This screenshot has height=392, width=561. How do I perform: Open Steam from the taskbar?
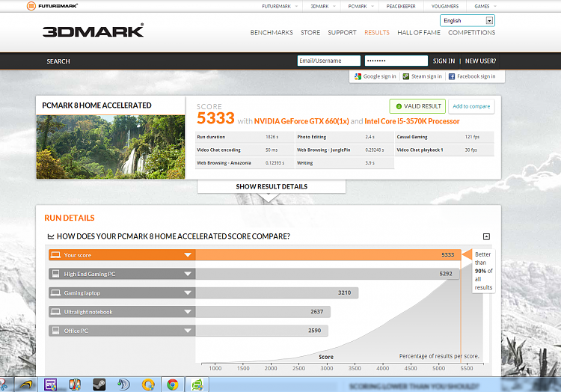99,385
